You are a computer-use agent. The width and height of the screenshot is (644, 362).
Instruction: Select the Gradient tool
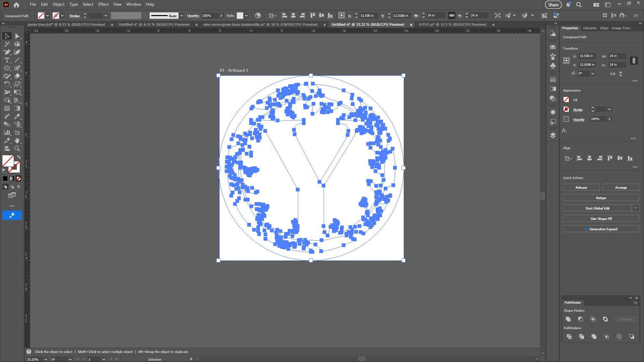[17, 108]
